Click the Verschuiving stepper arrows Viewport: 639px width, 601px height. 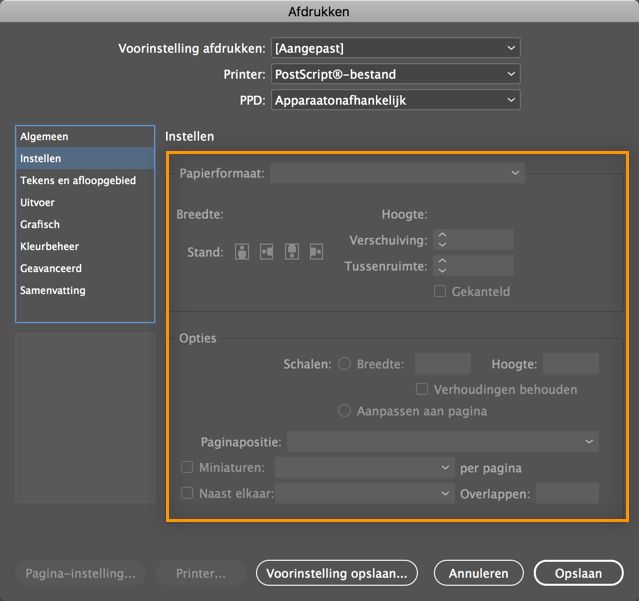442,240
